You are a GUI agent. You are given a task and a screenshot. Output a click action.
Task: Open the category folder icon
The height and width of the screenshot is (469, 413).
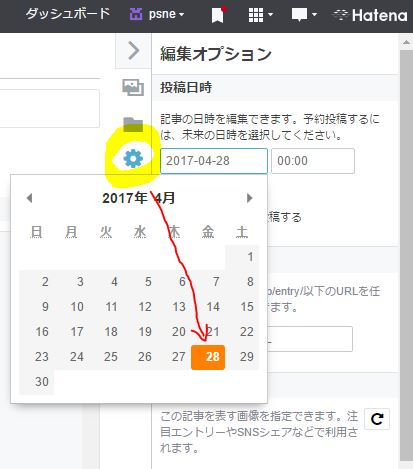(x=133, y=124)
